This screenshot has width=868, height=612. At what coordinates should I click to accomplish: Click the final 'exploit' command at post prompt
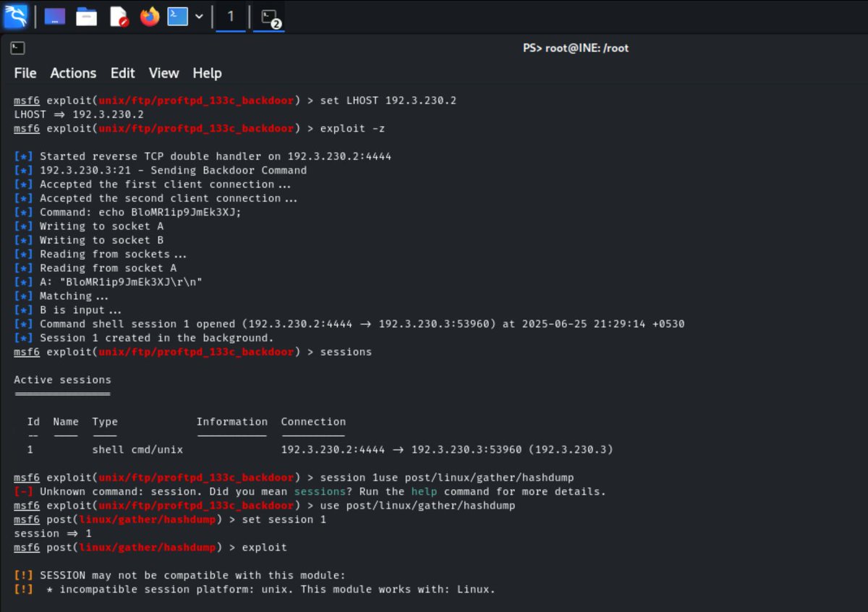[264, 548]
